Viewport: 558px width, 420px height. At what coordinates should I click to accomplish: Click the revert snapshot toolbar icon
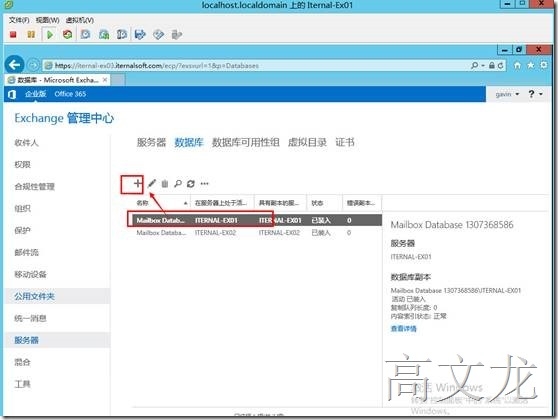pyautogui.click(x=104, y=35)
